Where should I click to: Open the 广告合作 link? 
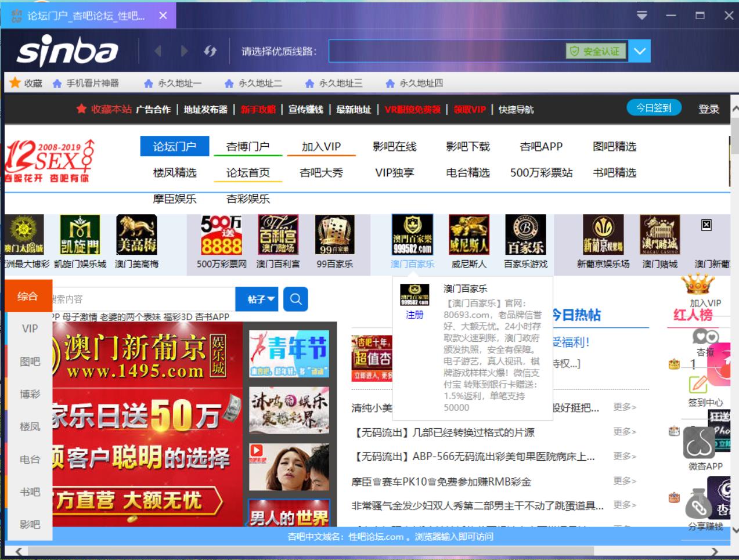coord(153,109)
